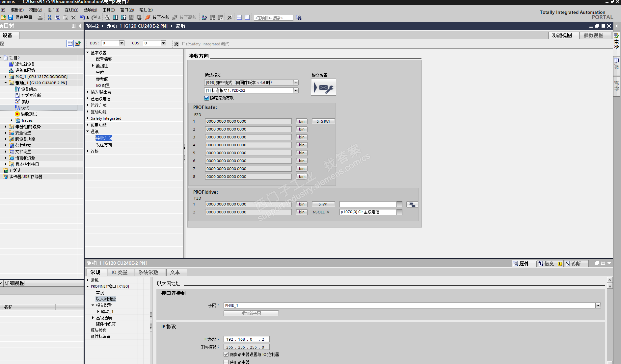Click the split editor vertically icon

click(247, 17)
